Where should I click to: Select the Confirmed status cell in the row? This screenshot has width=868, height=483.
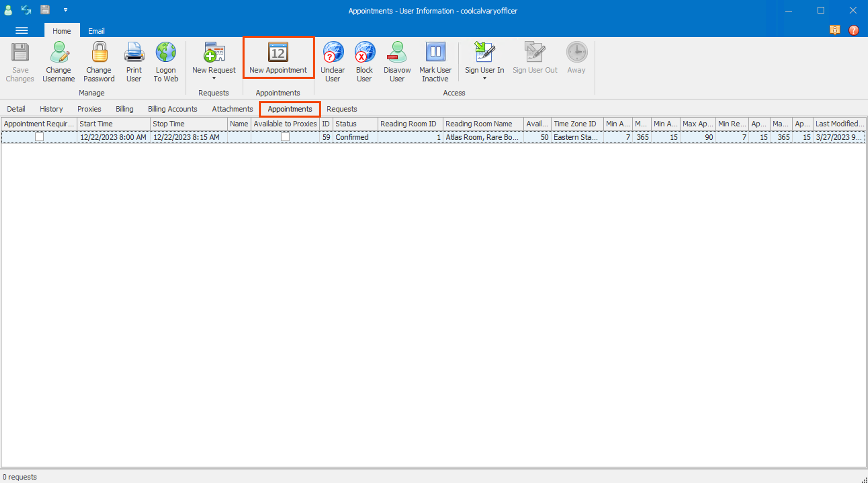352,137
